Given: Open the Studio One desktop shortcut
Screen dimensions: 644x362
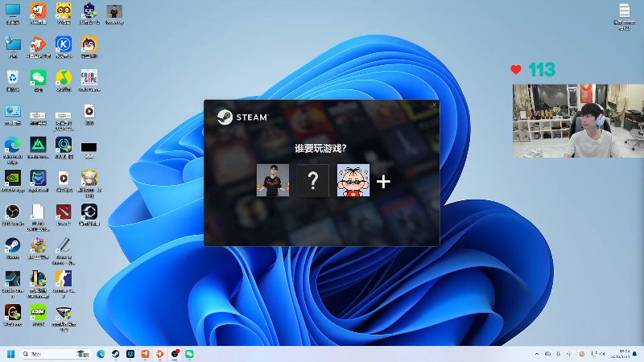Looking at the screenshot, I should [13, 284].
